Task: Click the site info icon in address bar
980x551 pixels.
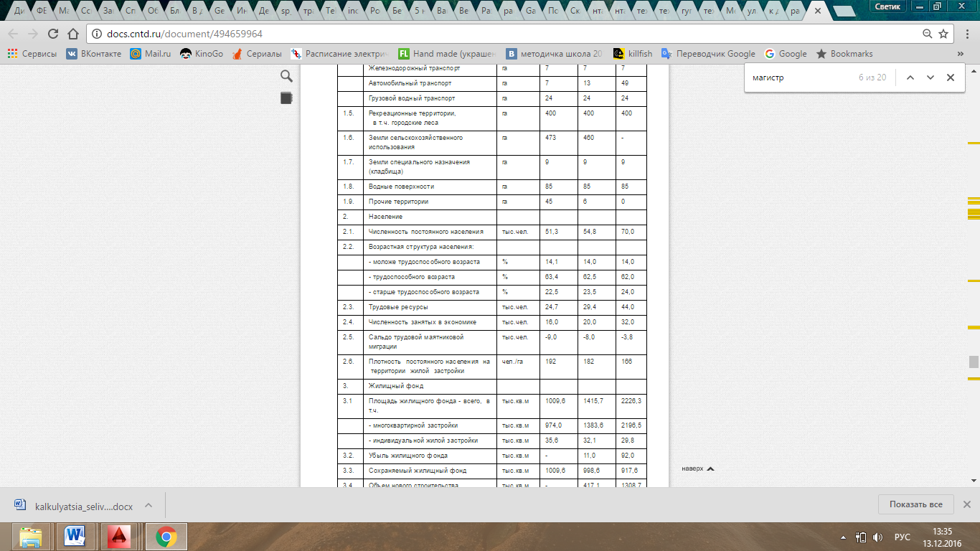Action: (96, 34)
